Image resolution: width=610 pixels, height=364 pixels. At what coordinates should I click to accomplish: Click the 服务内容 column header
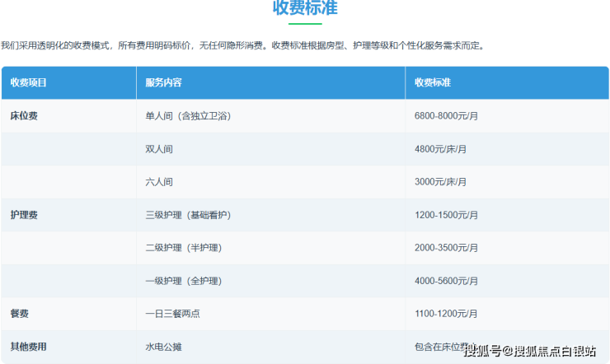[163, 83]
